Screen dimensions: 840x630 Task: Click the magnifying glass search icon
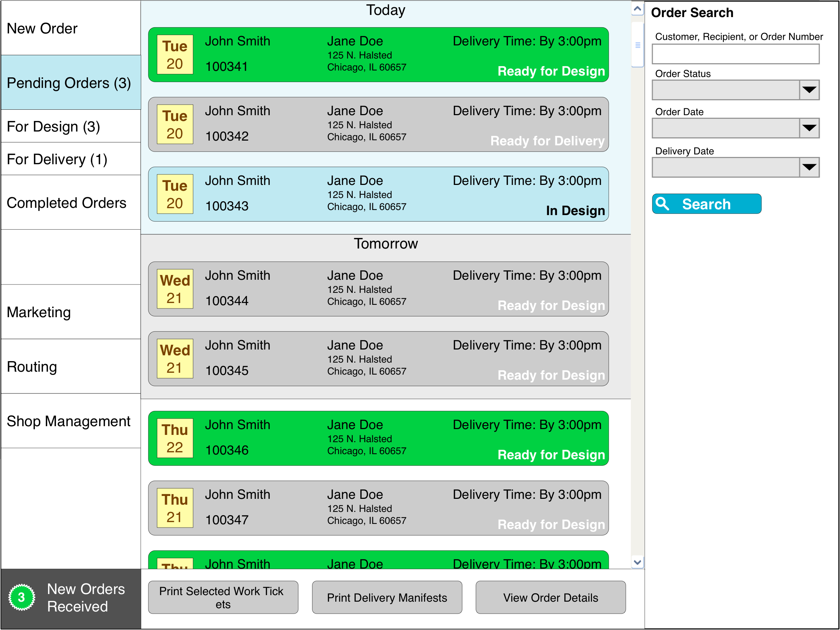coord(663,204)
